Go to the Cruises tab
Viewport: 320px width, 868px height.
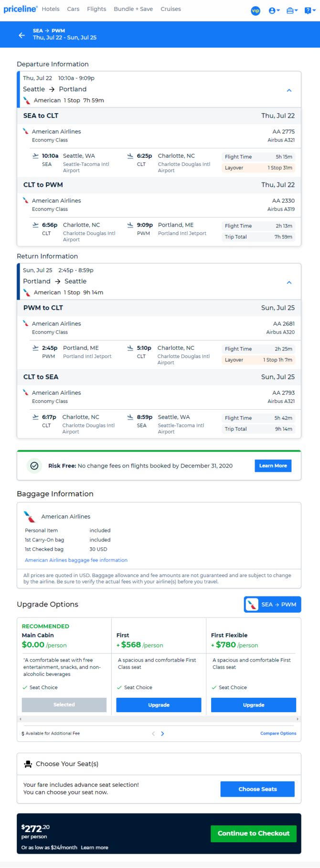coord(171,9)
